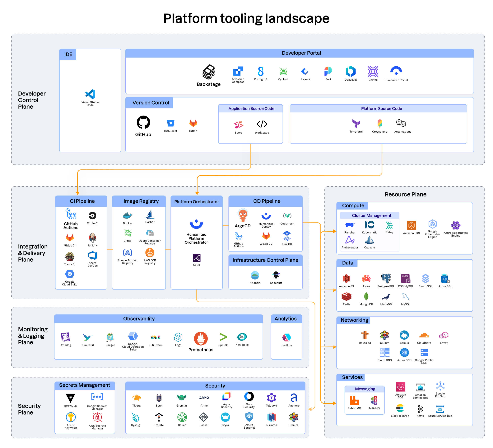
Task: Click the Amazon EKS icon under Compute
Action: [x=412, y=225]
